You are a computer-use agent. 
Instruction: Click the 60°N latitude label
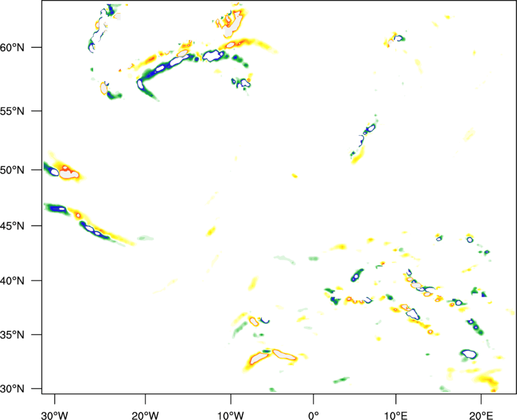[x=12, y=47]
